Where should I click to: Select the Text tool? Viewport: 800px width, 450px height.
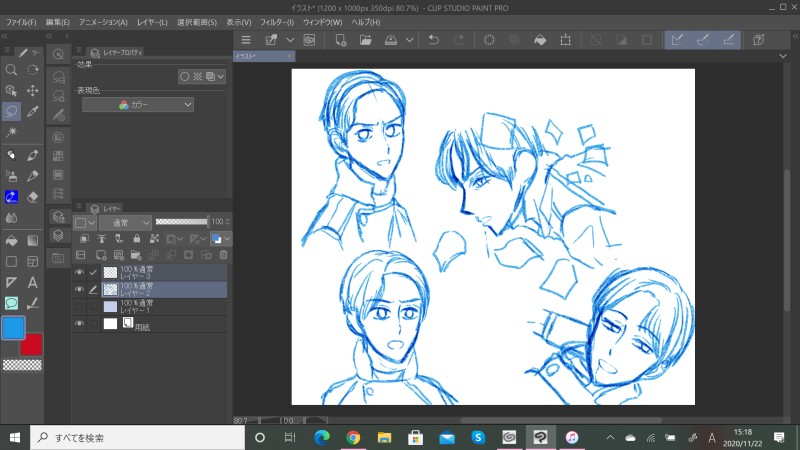[33, 283]
